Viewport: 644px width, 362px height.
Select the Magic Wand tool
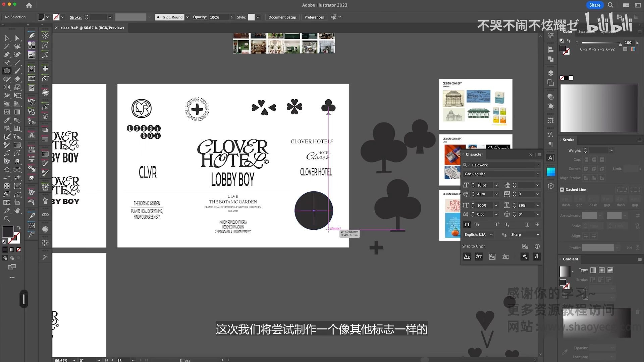click(7, 46)
